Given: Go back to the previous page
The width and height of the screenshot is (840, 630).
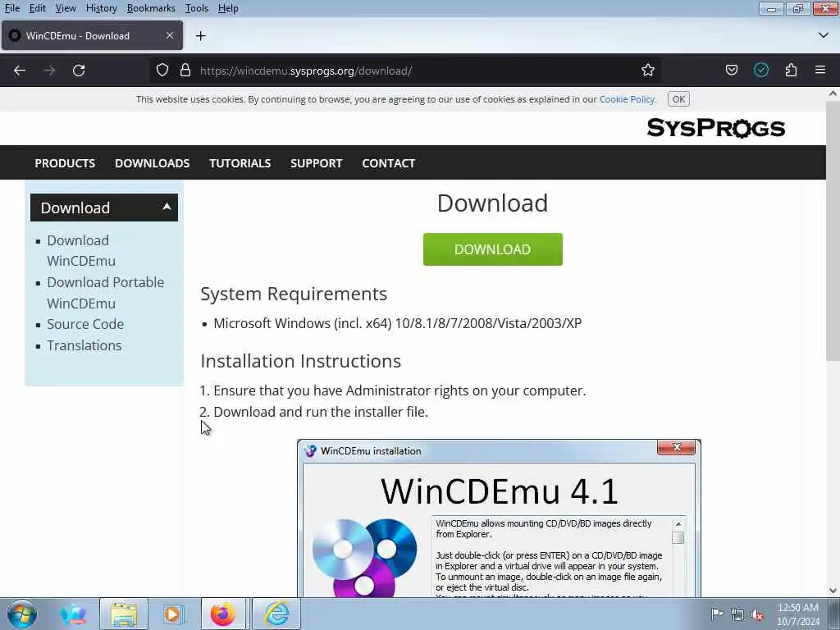Looking at the screenshot, I should coord(20,71).
